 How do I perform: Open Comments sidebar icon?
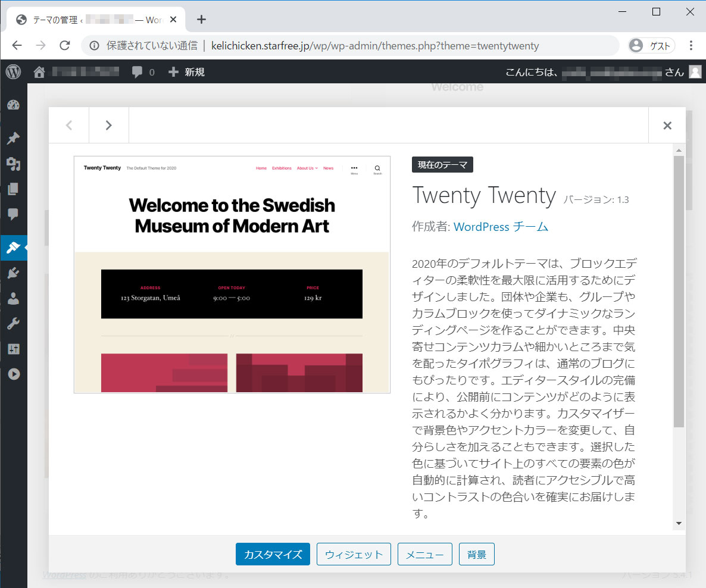[x=14, y=214]
